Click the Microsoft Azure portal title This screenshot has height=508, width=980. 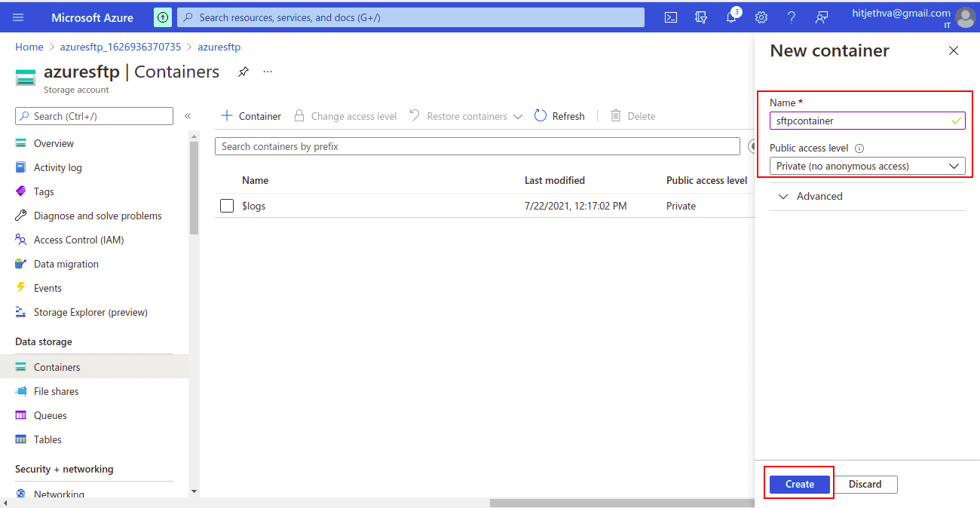(x=93, y=17)
